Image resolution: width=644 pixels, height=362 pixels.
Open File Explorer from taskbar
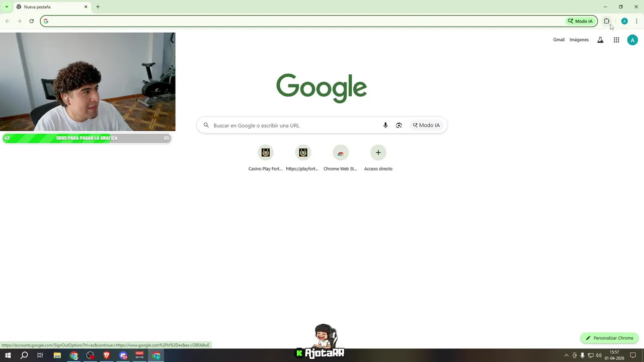[x=57, y=355]
